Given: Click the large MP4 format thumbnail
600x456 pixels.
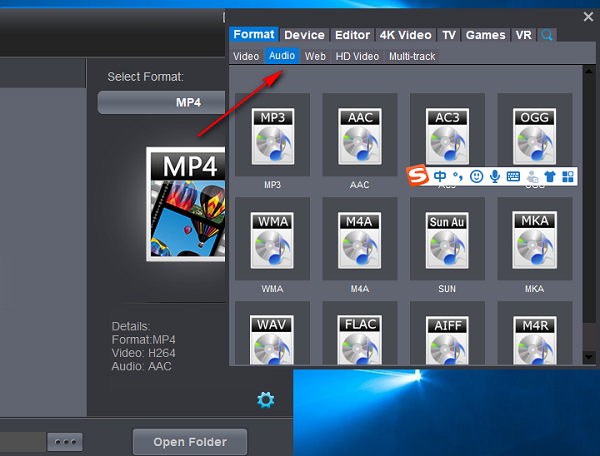Looking at the screenshot, I should [186, 204].
